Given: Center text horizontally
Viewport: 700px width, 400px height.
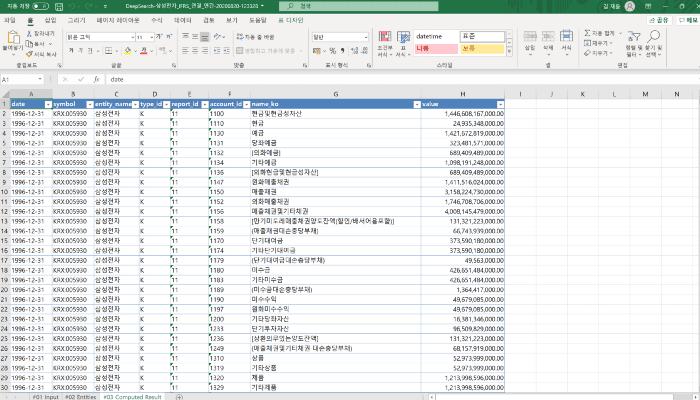Looking at the screenshot, I should (x=195, y=51).
